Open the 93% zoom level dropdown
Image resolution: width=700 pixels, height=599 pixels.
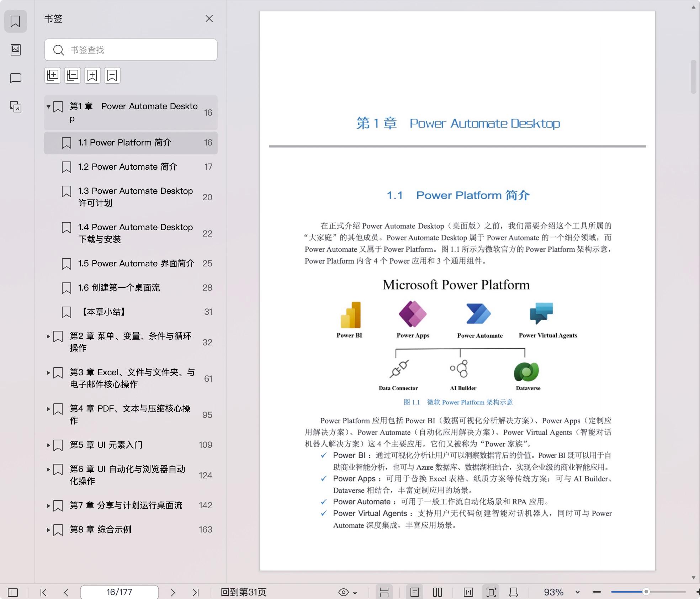(578, 592)
